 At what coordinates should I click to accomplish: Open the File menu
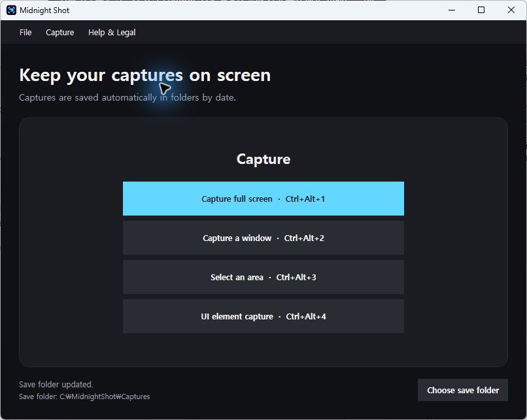tap(25, 32)
